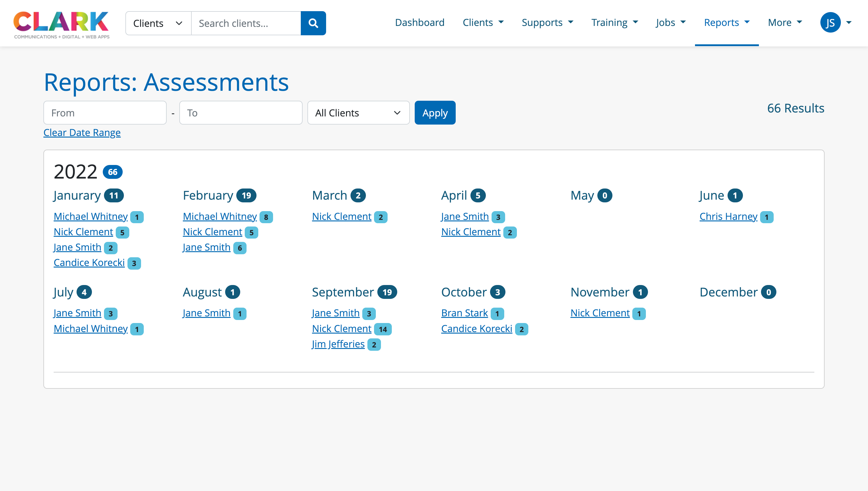Open Chris Harney's June assessments
This screenshot has width=868, height=491.
tap(728, 217)
